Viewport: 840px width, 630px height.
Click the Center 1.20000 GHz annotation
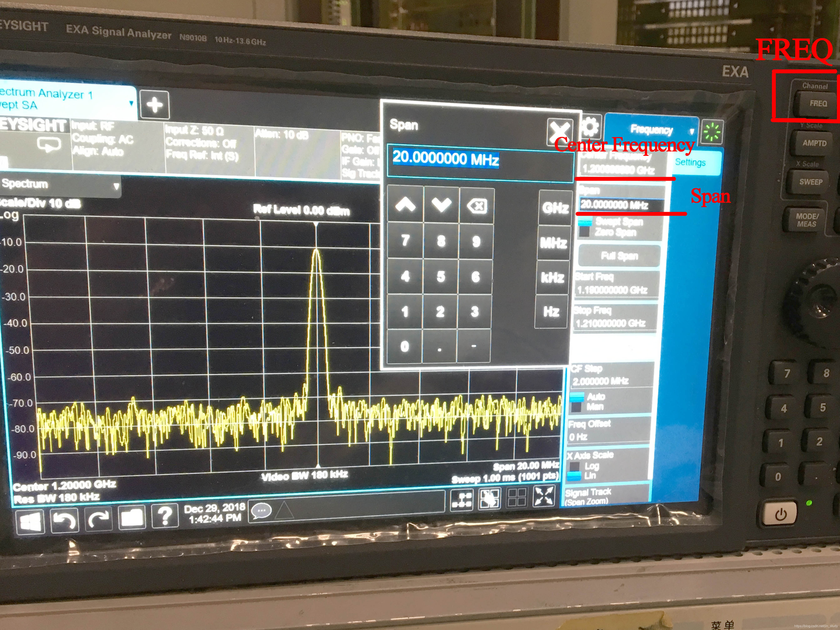click(x=65, y=486)
